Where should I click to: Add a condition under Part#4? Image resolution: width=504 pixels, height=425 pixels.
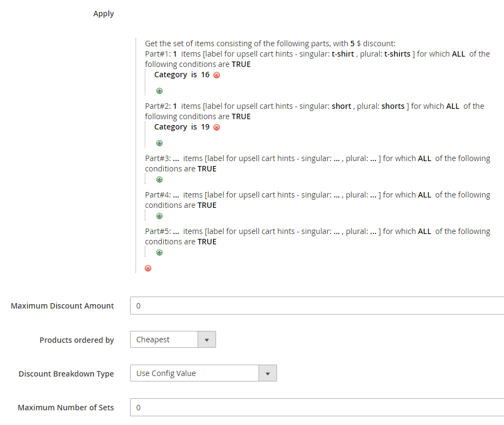[159, 216]
